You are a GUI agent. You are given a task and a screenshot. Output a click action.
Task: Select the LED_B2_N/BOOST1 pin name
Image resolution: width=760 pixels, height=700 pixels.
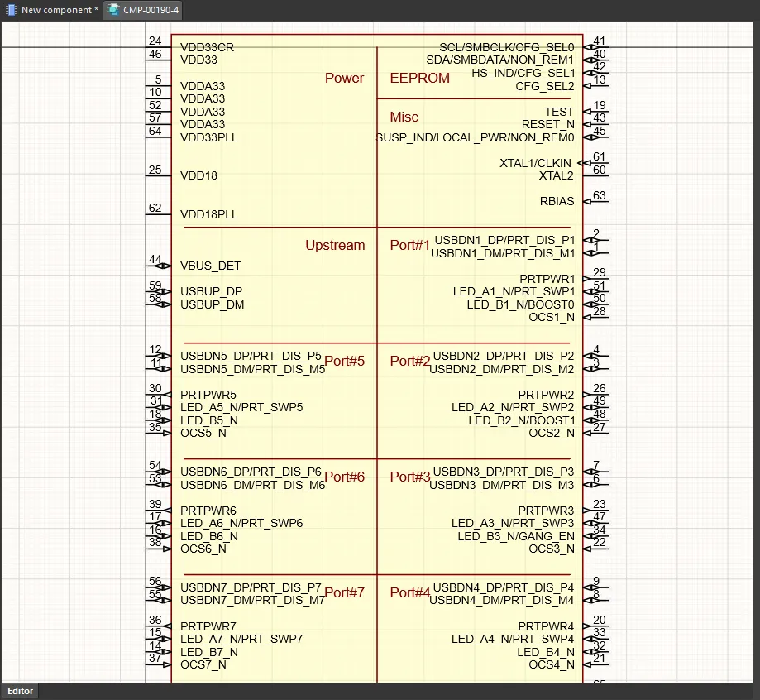coord(522,420)
